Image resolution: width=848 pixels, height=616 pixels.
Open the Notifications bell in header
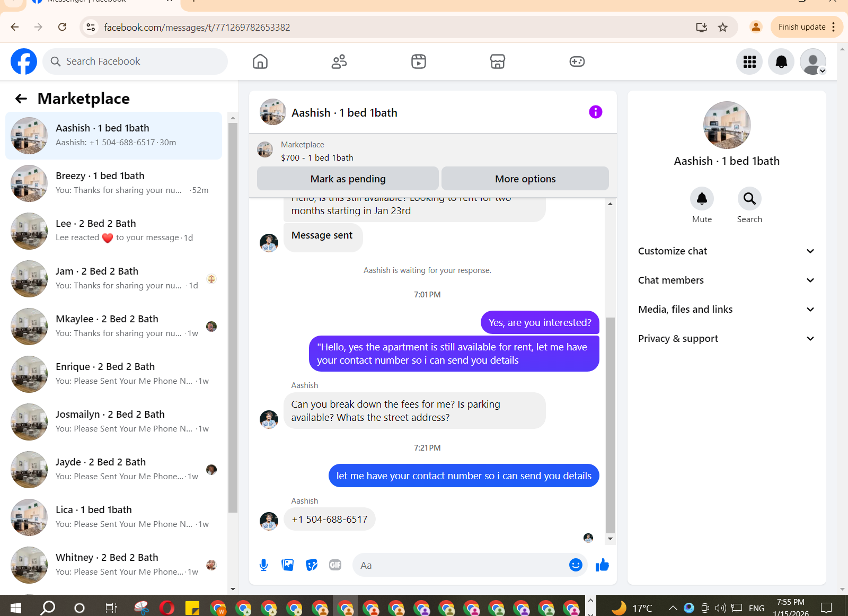[781, 61]
